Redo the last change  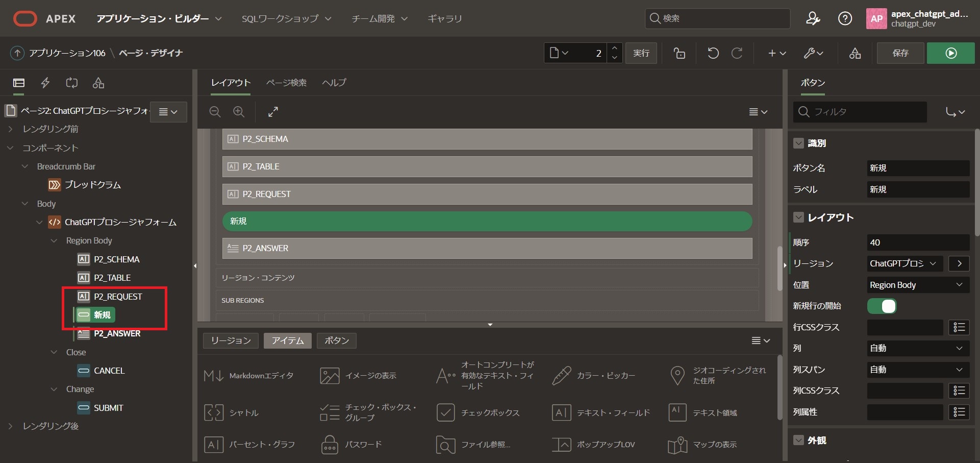pos(737,53)
